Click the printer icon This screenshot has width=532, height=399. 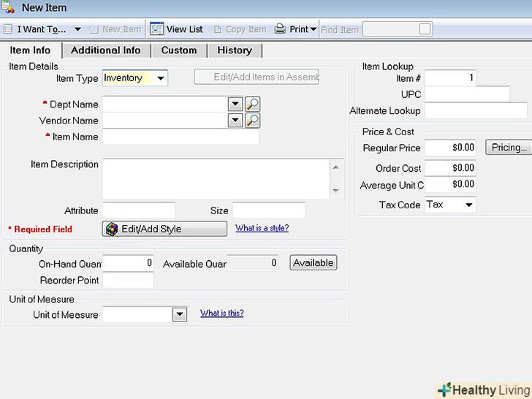pyautogui.click(x=280, y=29)
